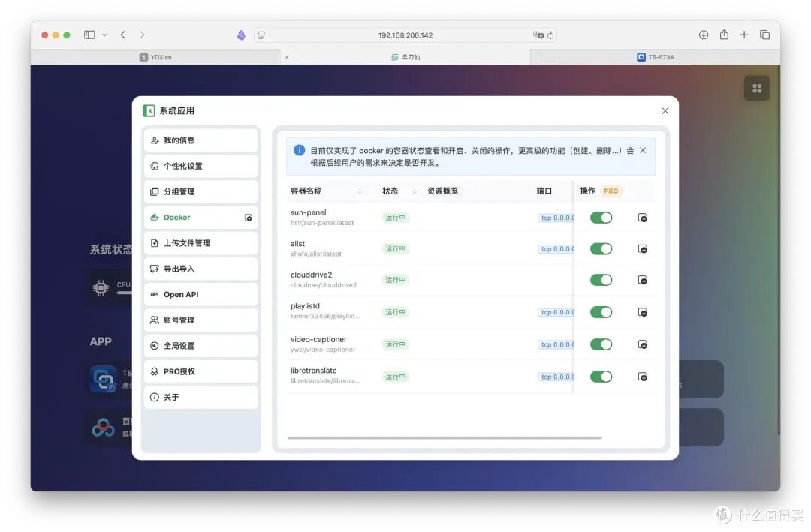Dismiss the docker info notice

[643, 150]
